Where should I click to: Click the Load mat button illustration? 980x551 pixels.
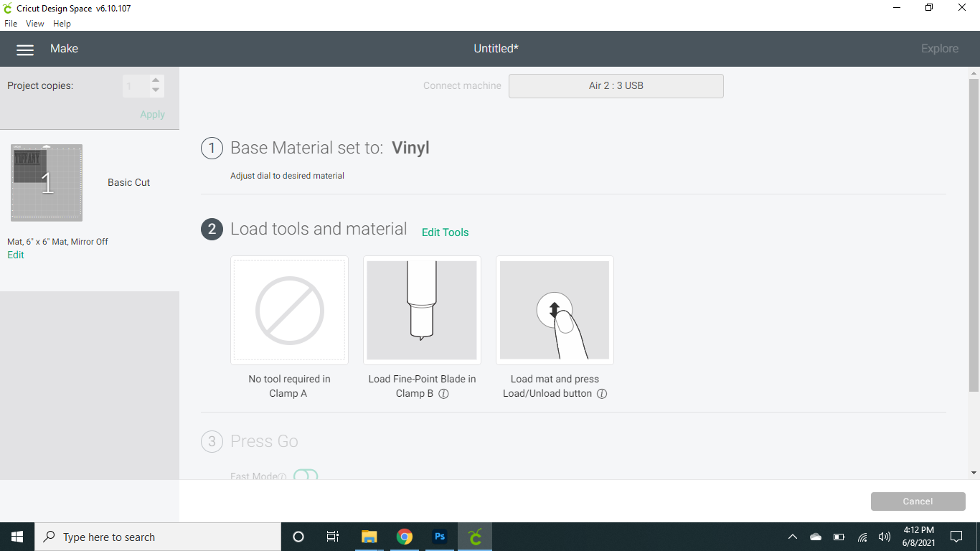[x=555, y=310]
